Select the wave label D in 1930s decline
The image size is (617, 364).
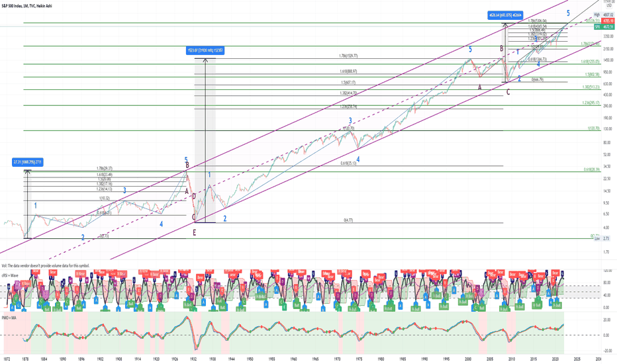point(194,196)
